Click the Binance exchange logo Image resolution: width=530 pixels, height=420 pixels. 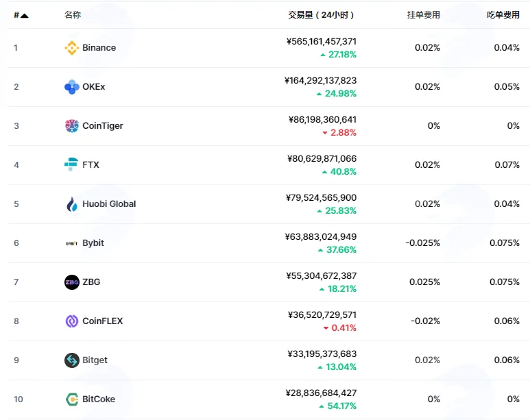[x=72, y=48]
